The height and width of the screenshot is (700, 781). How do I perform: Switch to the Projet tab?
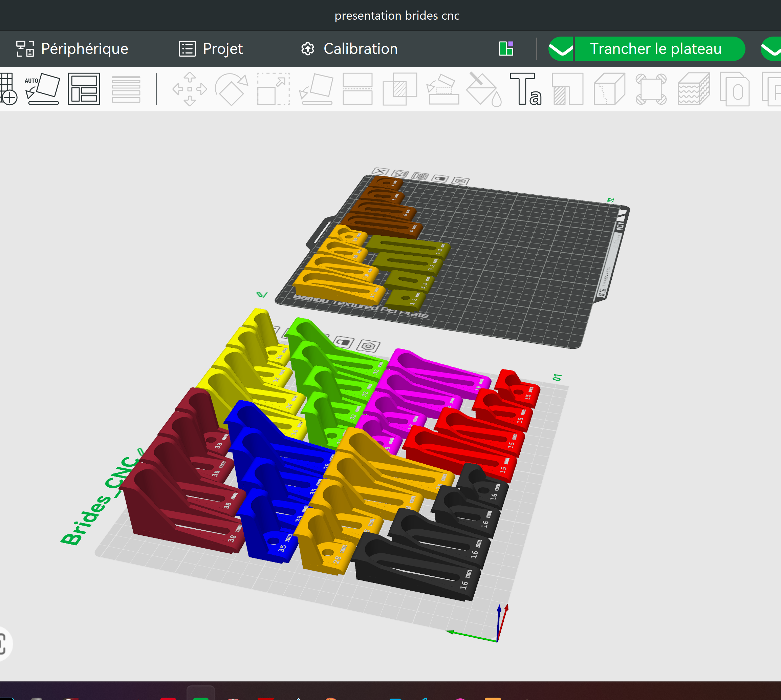(211, 49)
